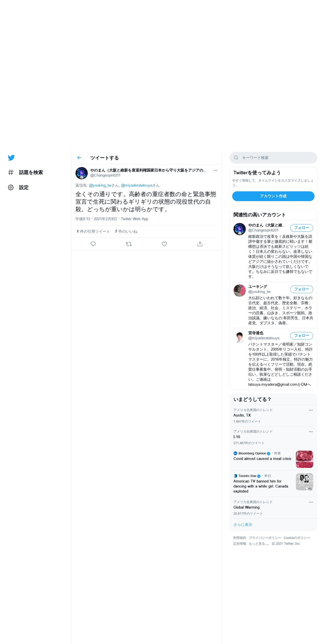Click the 話題を検索 hashtag icon
The height and width of the screenshot is (644, 322).
click(x=11, y=172)
